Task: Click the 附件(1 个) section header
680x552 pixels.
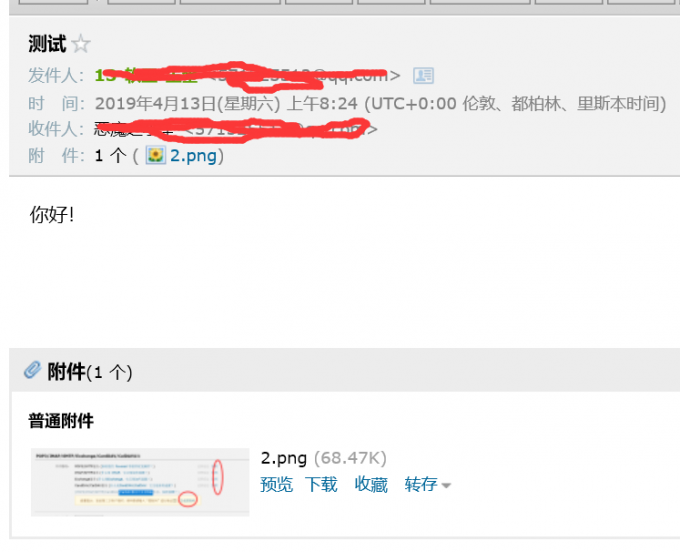Action: (x=90, y=372)
